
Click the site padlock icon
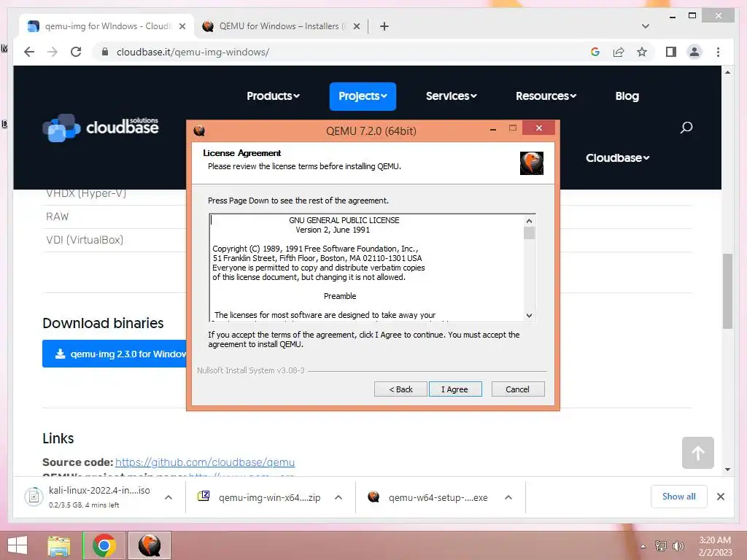[105, 52]
